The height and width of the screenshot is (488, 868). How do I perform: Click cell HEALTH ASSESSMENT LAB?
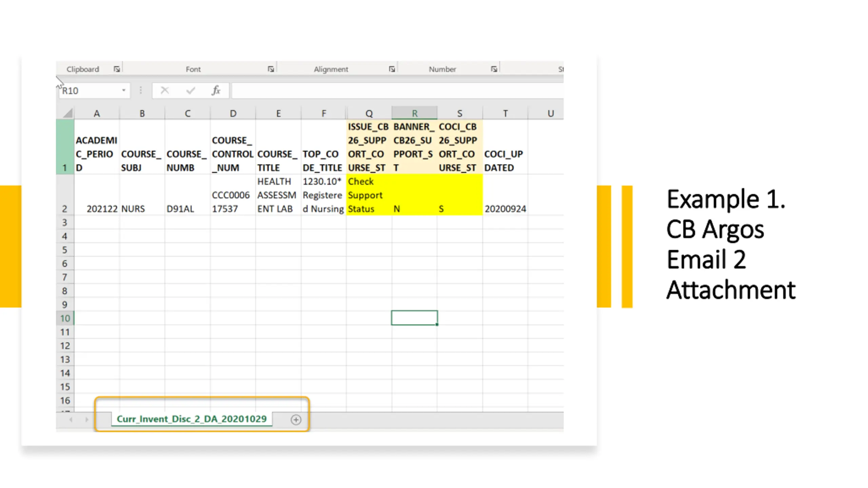point(278,195)
